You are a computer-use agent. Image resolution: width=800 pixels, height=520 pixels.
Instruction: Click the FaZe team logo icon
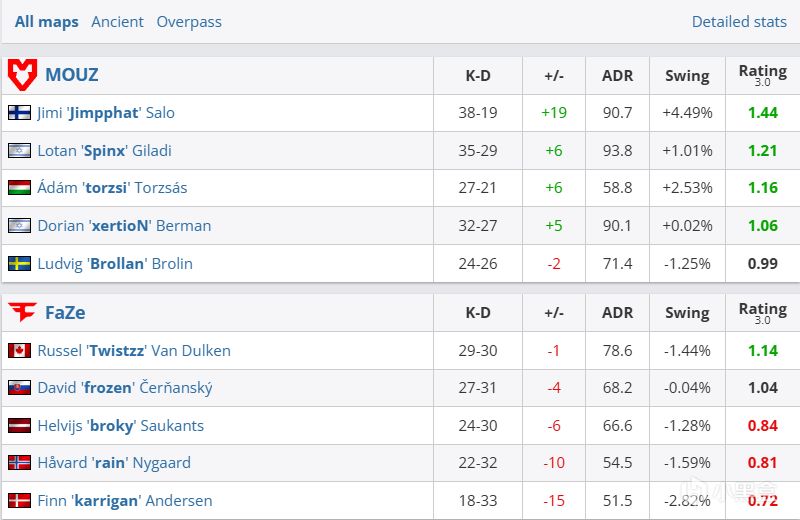click(22, 312)
